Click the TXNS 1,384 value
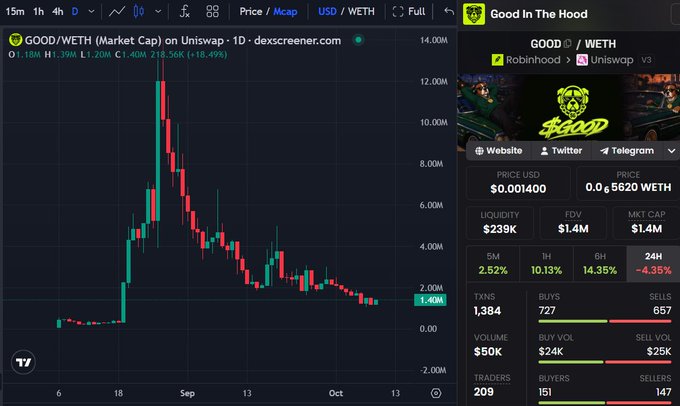 (487, 311)
